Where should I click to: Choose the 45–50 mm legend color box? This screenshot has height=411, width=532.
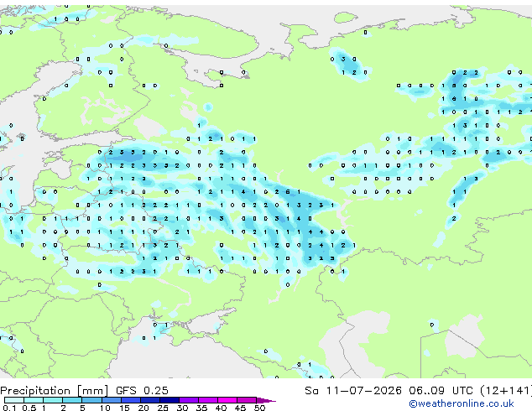point(247,400)
